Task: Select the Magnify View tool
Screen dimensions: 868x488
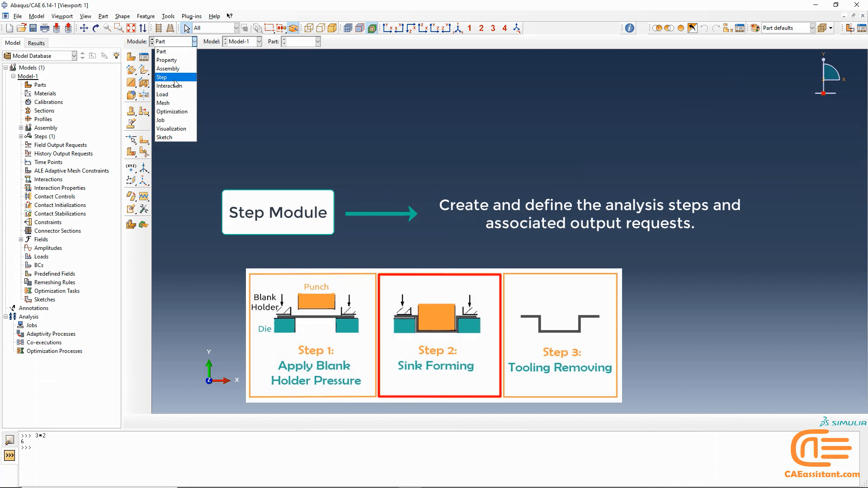Action: [x=107, y=28]
